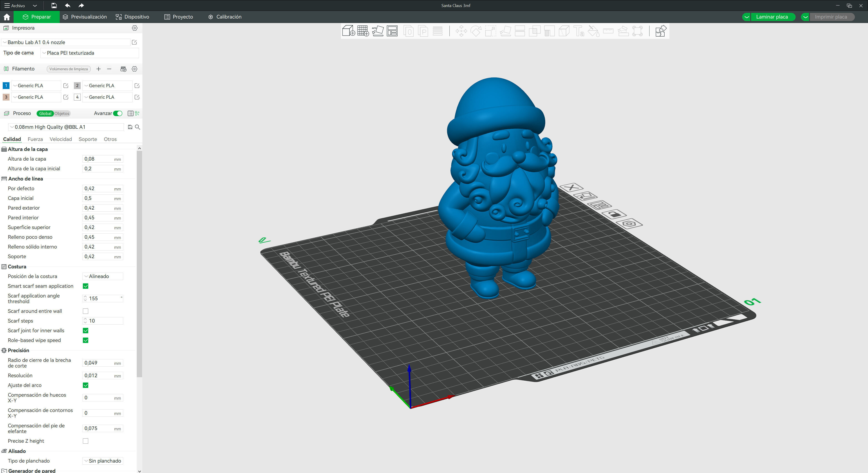Toggle Scarf joint for inner walls
Viewport: 868px width, 473px height.
pyautogui.click(x=86, y=331)
